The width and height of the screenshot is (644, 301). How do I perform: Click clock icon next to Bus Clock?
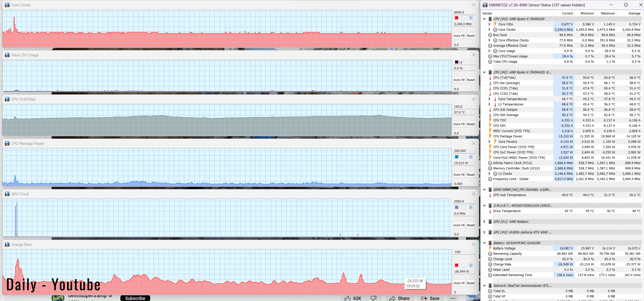pos(490,35)
